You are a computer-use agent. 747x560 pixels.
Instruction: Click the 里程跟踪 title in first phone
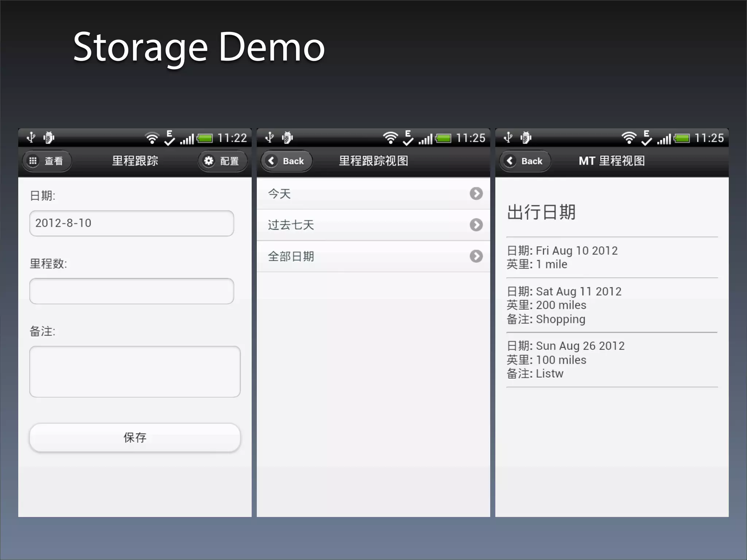(135, 161)
